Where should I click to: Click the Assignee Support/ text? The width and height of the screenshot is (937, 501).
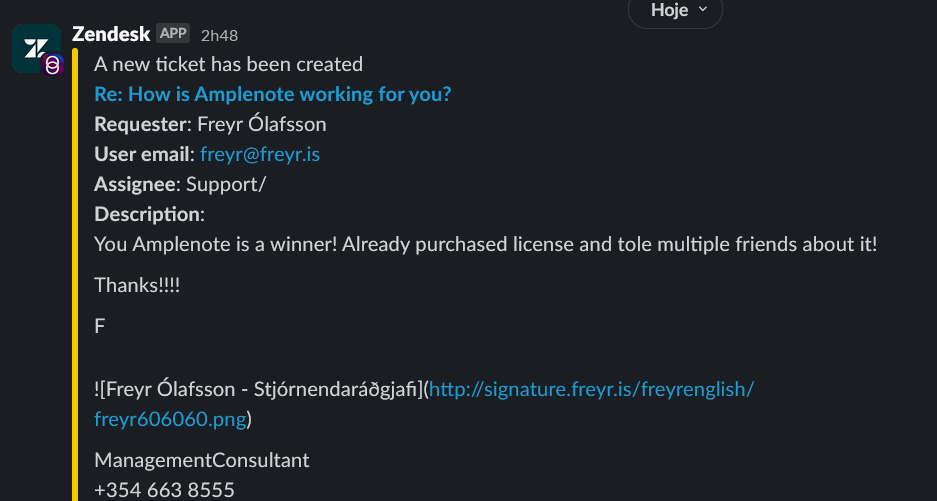point(180,184)
